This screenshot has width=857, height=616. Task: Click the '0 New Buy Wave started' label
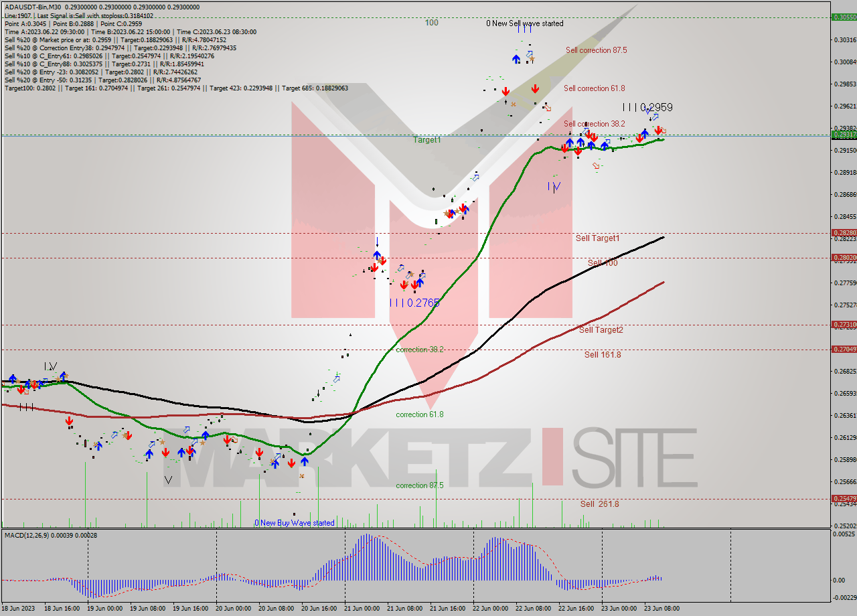[x=294, y=523]
